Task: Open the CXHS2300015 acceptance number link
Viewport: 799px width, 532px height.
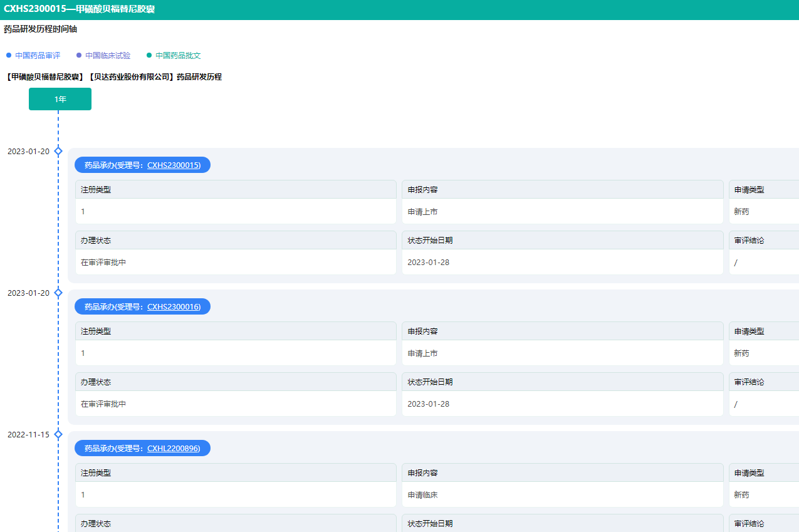Action: 174,165
